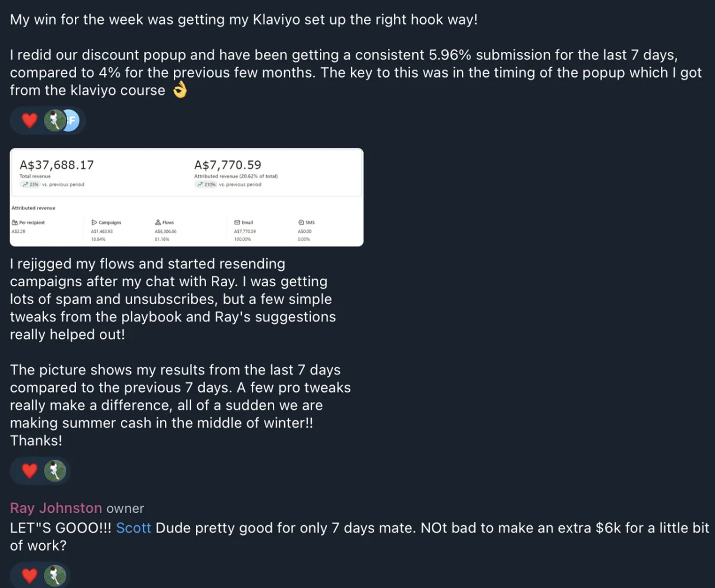Click the blue 'Scott' mention in Ray's reply
The image size is (715, 588).
(x=133, y=528)
